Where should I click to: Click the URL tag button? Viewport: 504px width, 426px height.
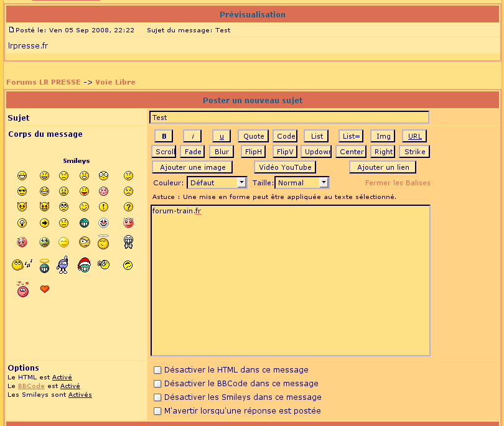pos(414,136)
